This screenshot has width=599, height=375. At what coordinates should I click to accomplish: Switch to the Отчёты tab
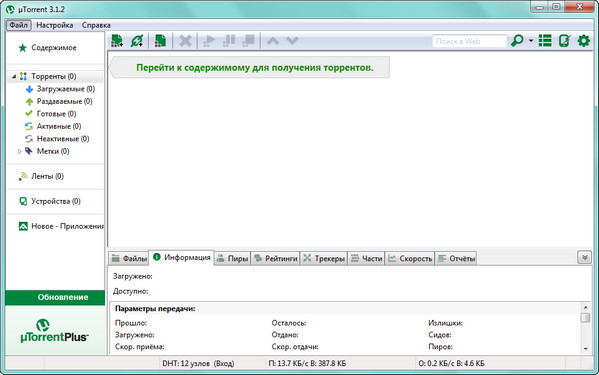(x=456, y=259)
